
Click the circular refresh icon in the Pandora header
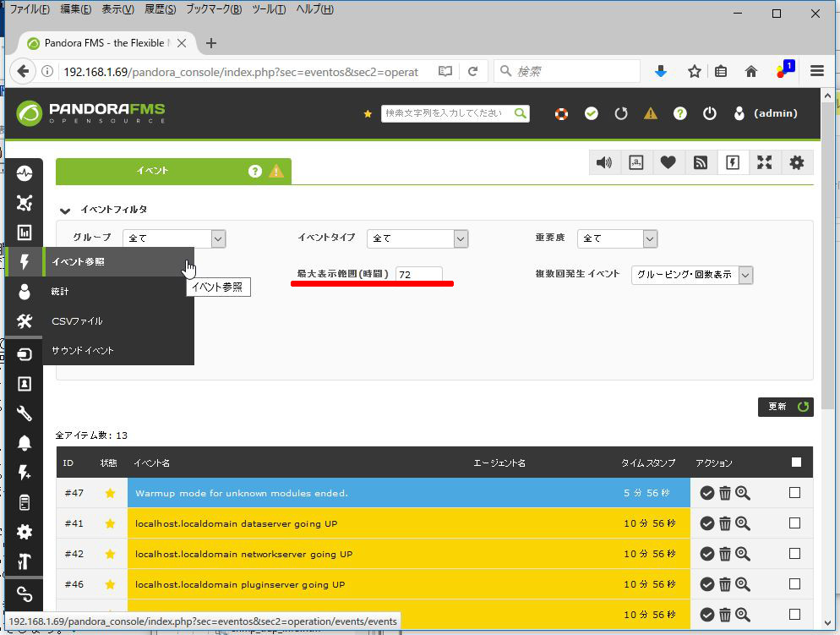click(621, 113)
